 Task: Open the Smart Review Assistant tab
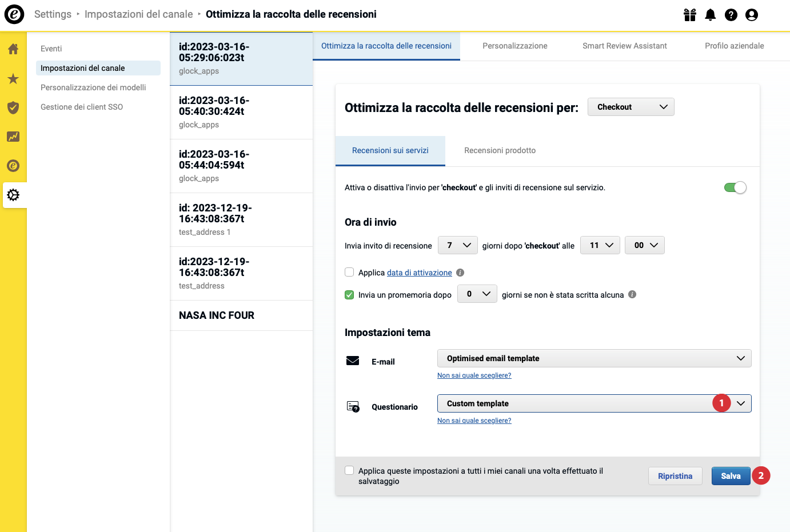click(x=624, y=46)
